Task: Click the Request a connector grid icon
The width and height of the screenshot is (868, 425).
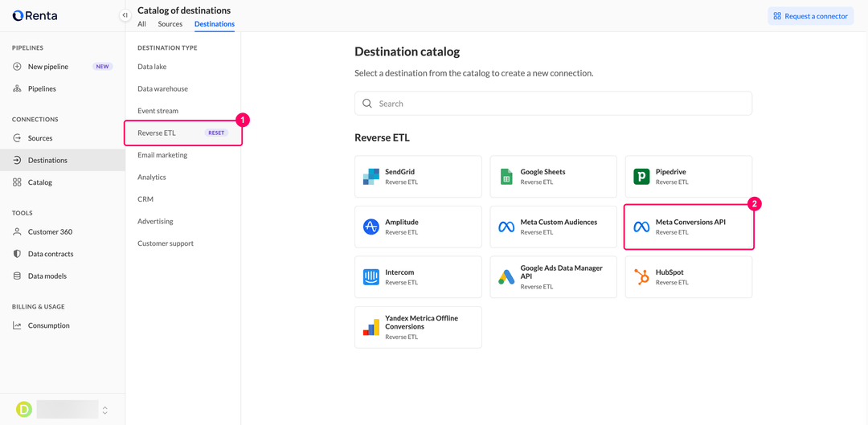Action: coord(777,16)
